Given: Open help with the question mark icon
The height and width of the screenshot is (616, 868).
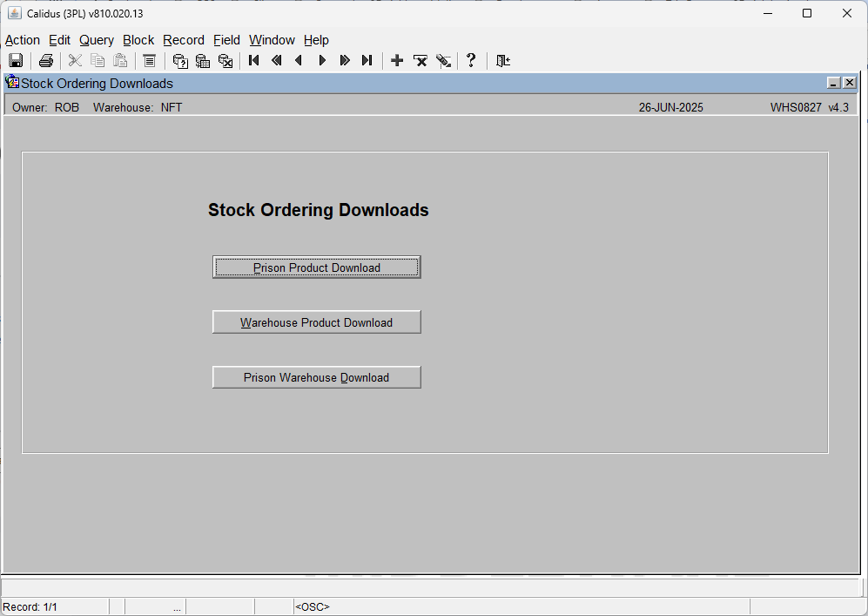Looking at the screenshot, I should (471, 60).
